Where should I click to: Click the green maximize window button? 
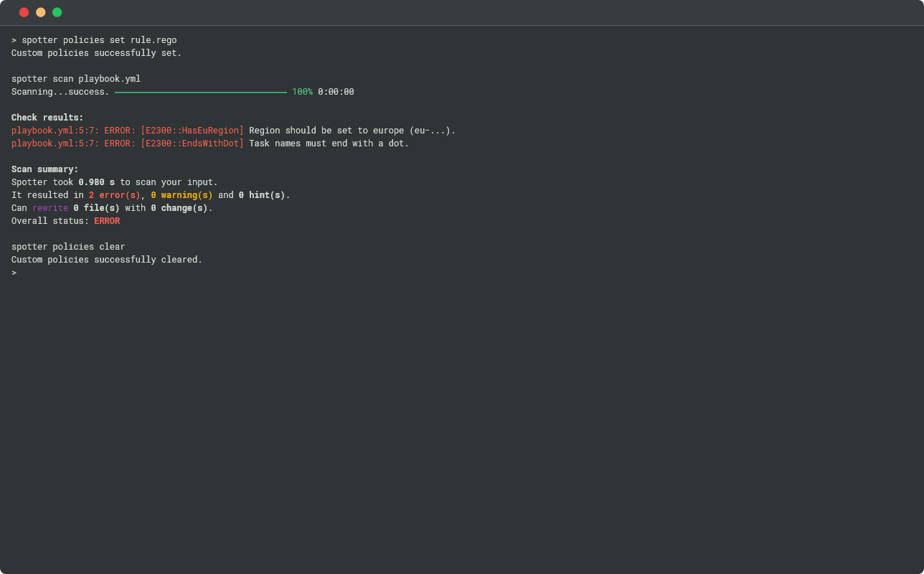57,12
